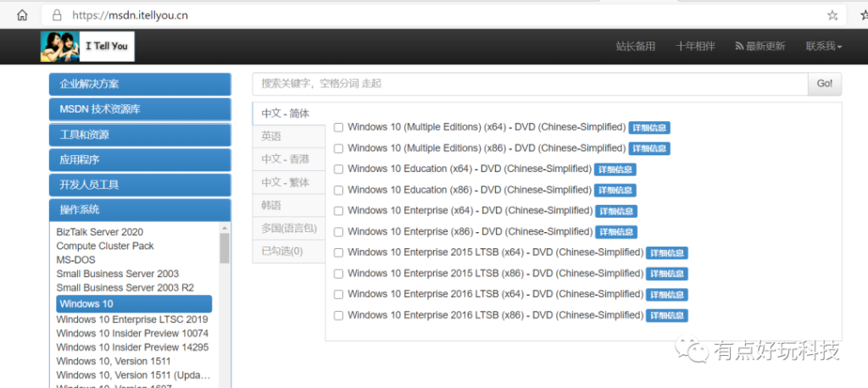Open 最新更新 RSS feed link
868x388 pixels.
coord(760,47)
